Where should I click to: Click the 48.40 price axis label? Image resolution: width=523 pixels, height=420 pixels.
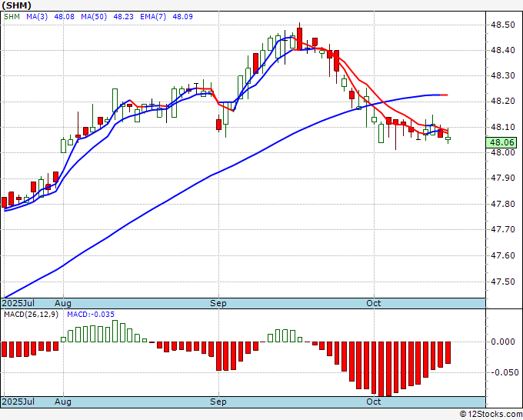coord(503,50)
